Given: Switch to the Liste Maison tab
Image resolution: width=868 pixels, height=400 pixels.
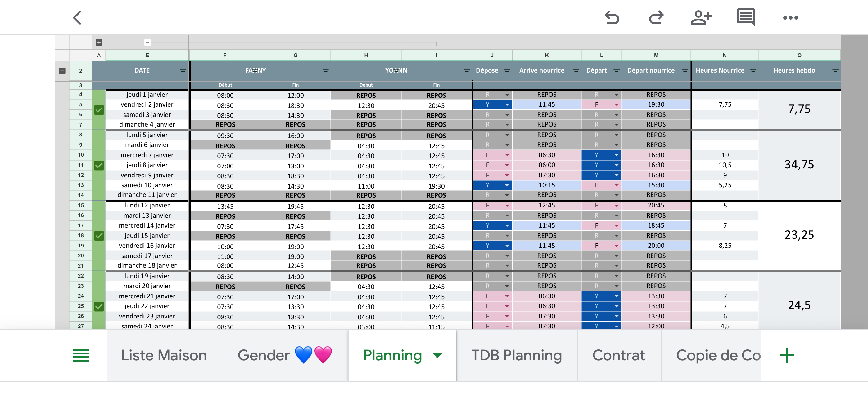Looking at the screenshot, I should [164, 355].
